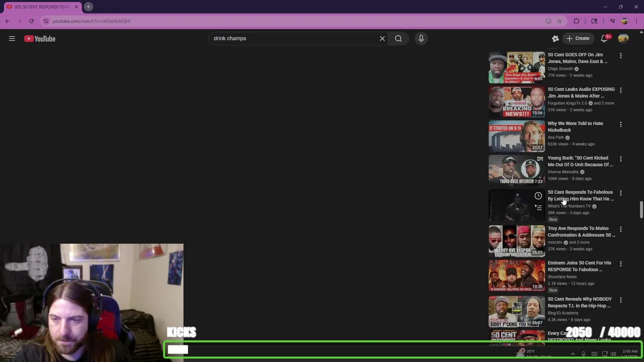Screen dimensions: 644x362
Task: Go back with browser back arrow
Action: (8, 21)
